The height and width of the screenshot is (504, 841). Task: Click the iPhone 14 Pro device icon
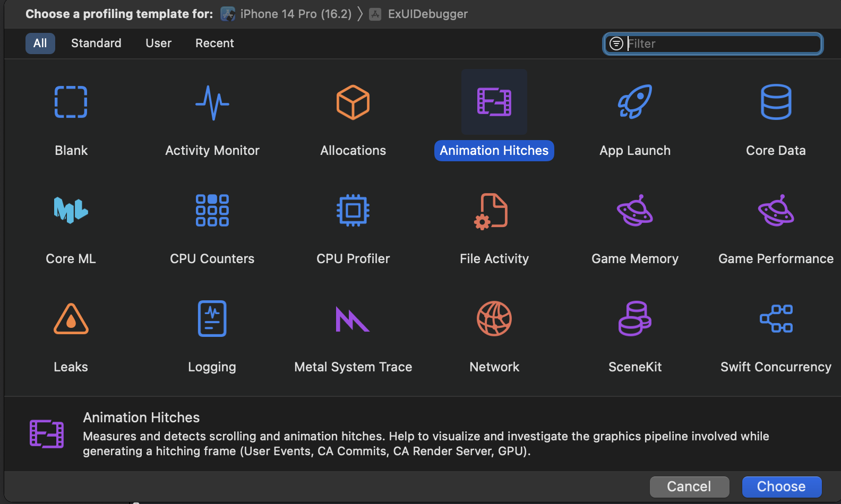[x=228, y=14]
